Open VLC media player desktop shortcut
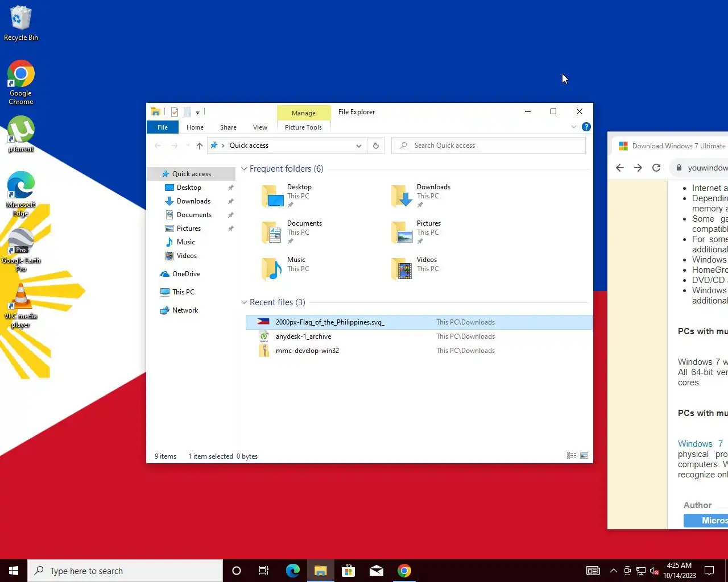 click(21, 306)
